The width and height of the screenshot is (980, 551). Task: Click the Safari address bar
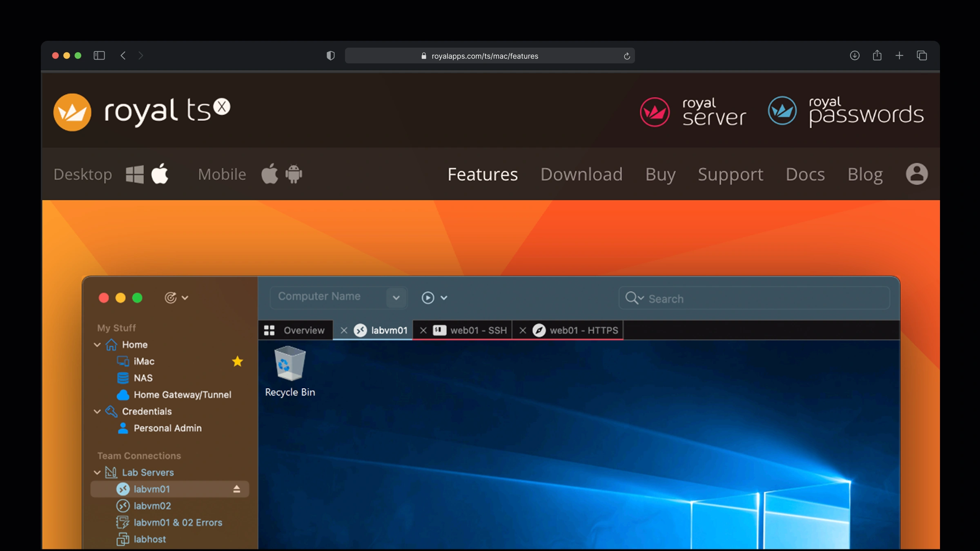pyautogui.click(x=490, y=56)
